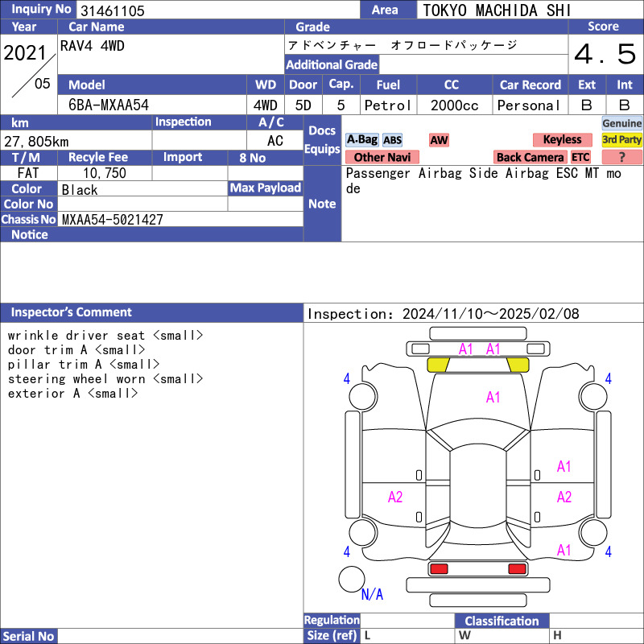The image size is (644, 644).
Task: Click the Additional Grade label
Action: (332, 64)
